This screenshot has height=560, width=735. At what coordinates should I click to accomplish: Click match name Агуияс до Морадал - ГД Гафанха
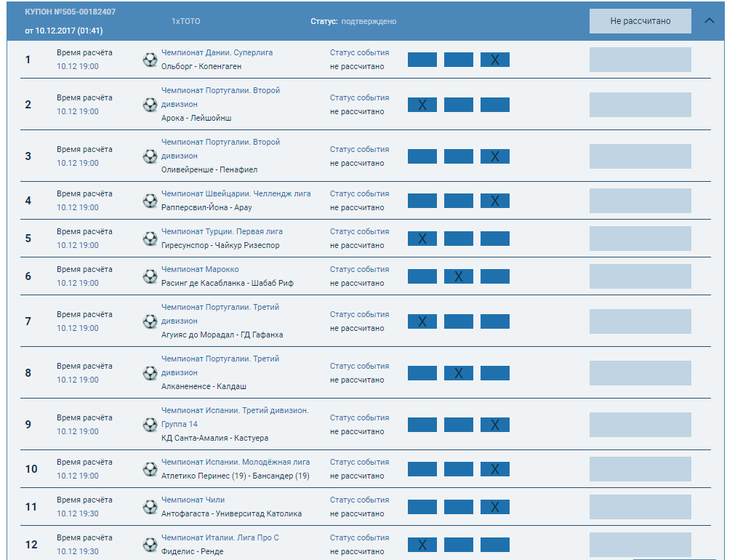click(x=222, y=335)
